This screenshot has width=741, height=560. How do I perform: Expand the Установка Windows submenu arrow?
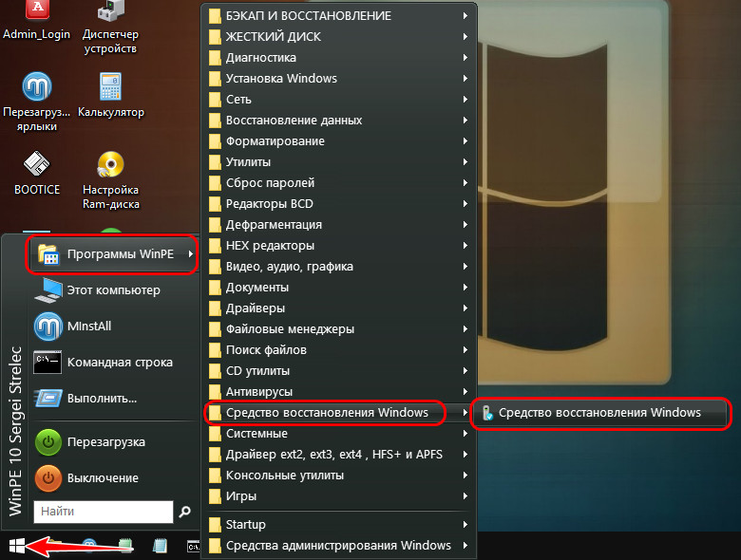coord(465,79)
